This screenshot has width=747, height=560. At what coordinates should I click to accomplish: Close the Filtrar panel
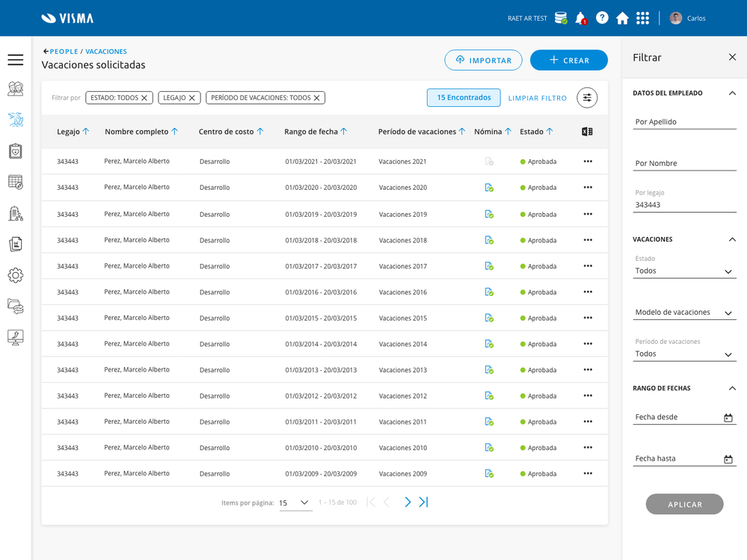[x=732, y=57]
